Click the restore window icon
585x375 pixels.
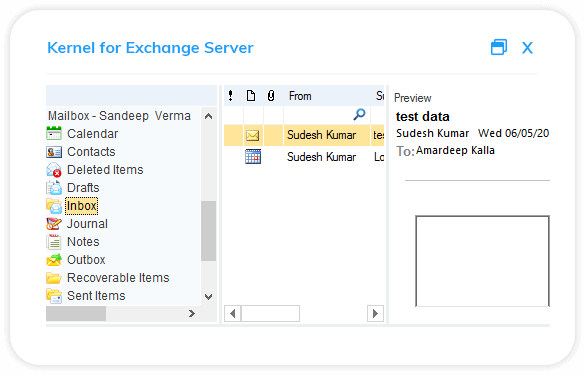[x=499, y=47]
